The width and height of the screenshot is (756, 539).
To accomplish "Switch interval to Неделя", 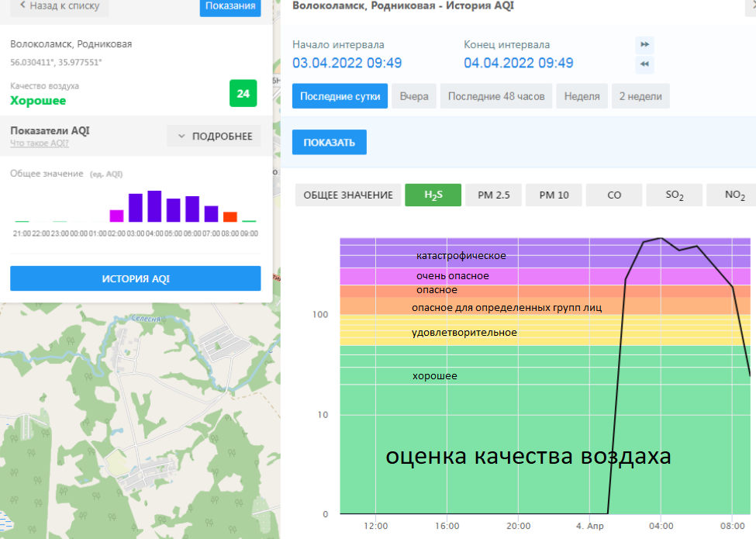I will [582, 97].
